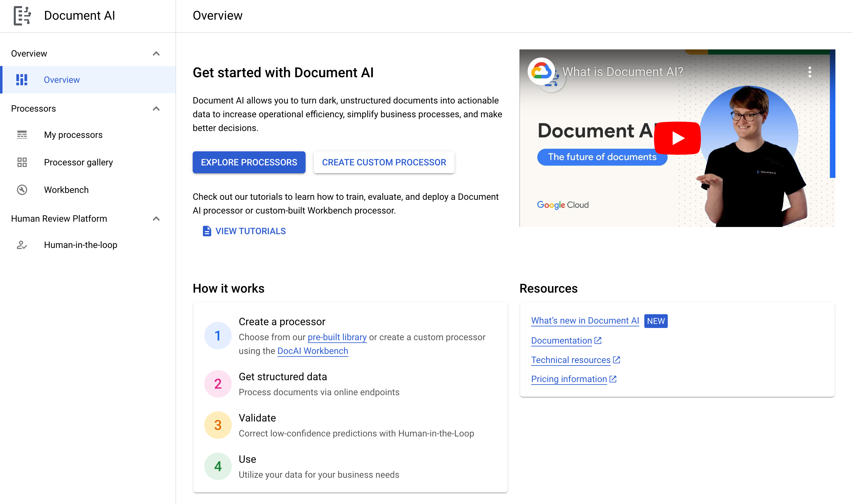The height and width of the screenshot is (504, 852).
Task: Click the Processor Gallery grid icon
Action: 22,162
